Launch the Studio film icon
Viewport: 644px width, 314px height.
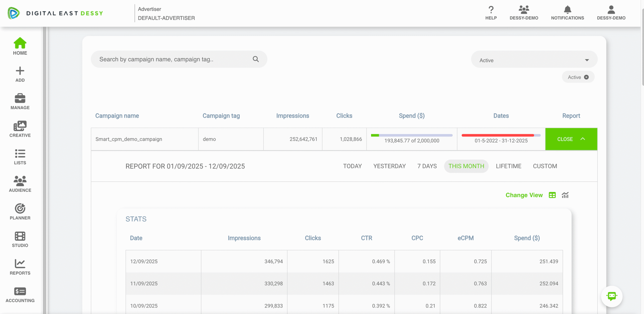(x=20, y=239)
